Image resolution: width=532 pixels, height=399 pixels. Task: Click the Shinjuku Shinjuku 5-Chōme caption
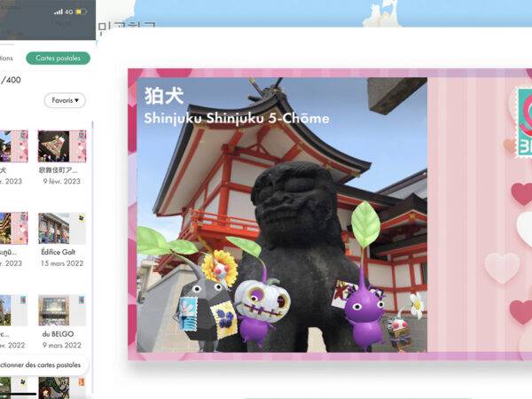point(237,119)
